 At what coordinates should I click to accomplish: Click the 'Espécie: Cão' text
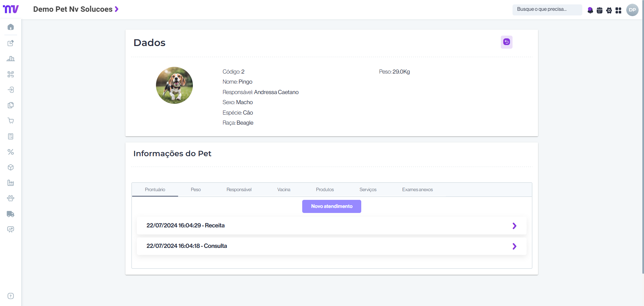238,113
